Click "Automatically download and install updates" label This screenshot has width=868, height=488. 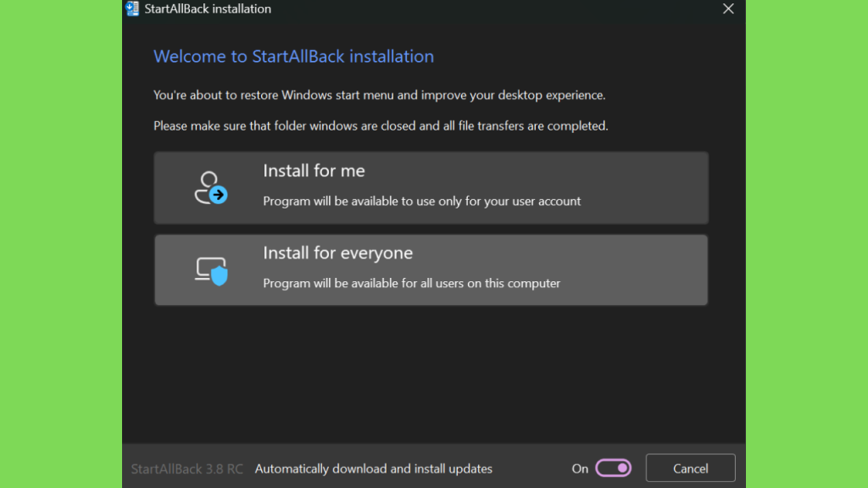[374, 469]
